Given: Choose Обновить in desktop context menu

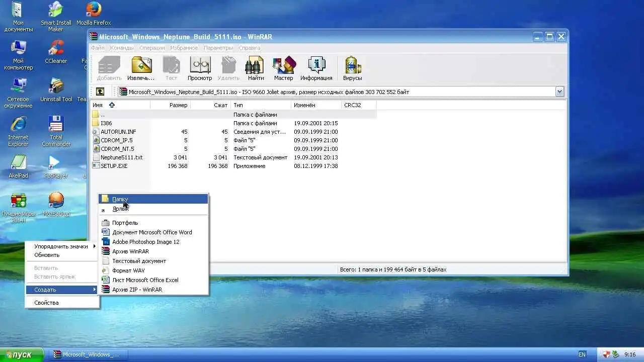Looking at the screenshot, I should click(x=62, y=255).
